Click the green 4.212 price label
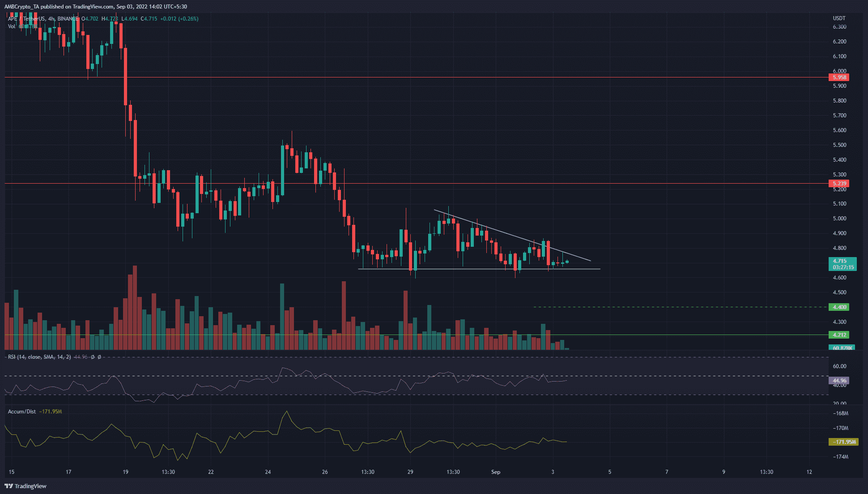This screenshot has width=868, height=494. coord(839,335)
